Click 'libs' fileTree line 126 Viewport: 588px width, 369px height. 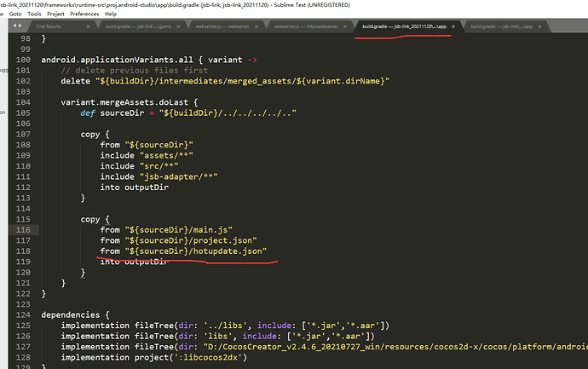point(218,336)
